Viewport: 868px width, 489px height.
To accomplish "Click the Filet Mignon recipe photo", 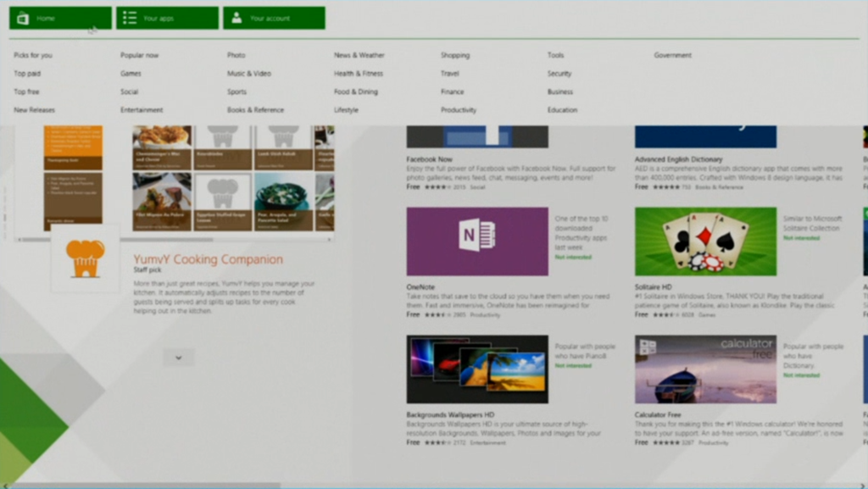I will (162, 202).
